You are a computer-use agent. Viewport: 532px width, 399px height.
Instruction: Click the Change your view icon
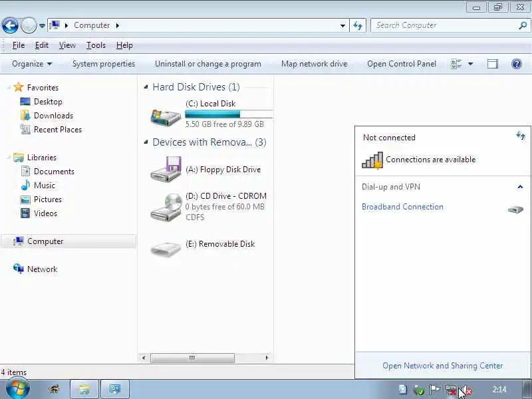[456, 64]
